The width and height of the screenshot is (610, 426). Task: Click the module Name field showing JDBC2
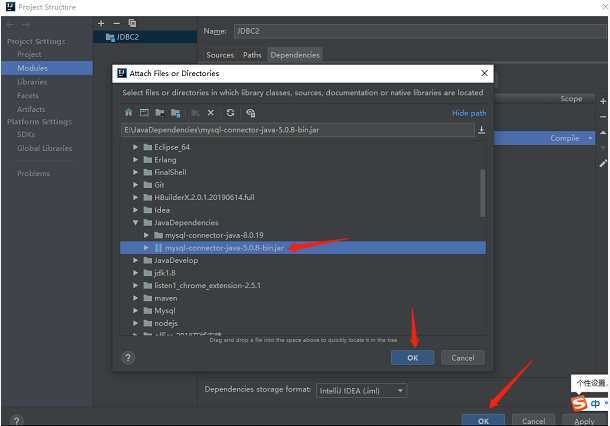click(420, 31)
